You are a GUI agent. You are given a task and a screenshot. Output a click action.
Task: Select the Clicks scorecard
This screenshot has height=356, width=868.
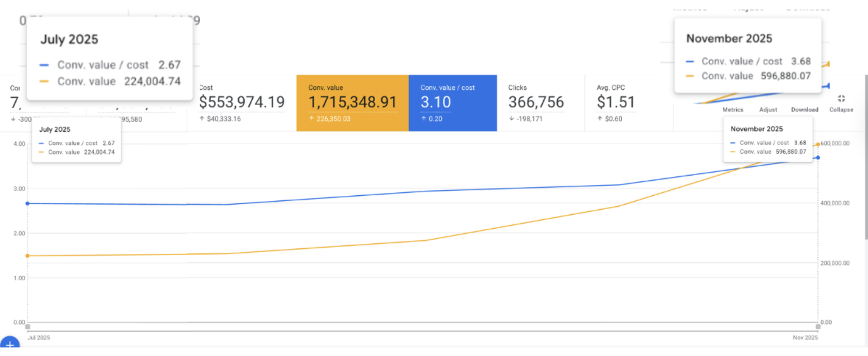540,103
